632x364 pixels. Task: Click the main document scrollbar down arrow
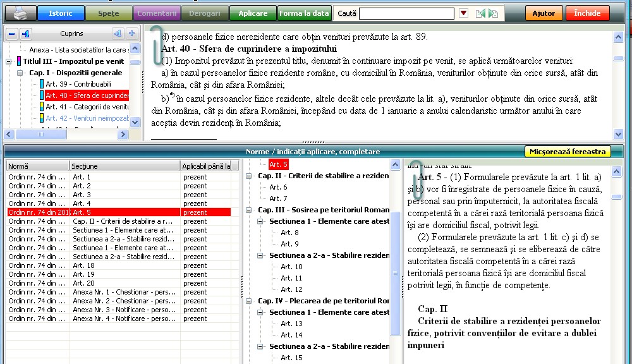[618, 134]
